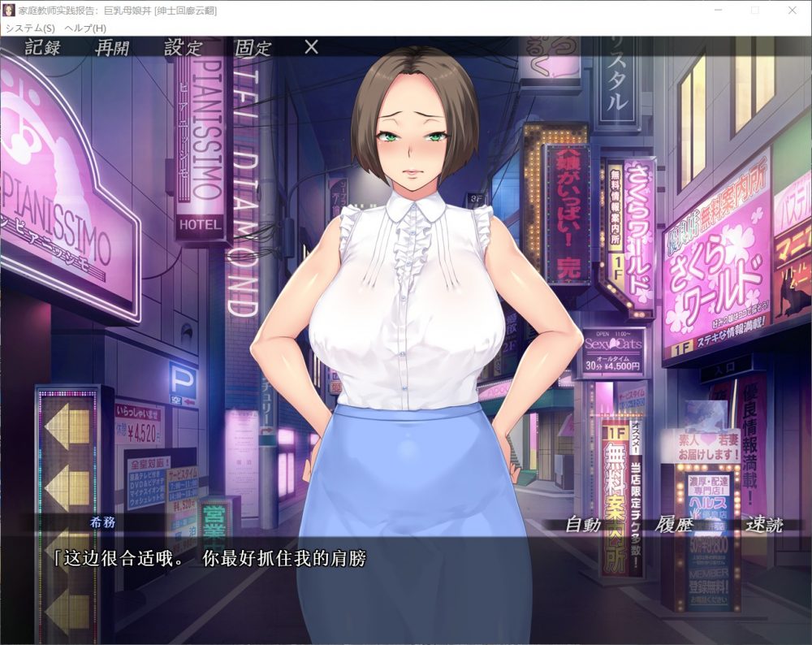This screenshot has width=812, height=645.
Task: Click 再開 to load a save
Action: pyautogui.click(x=112, y=48)
